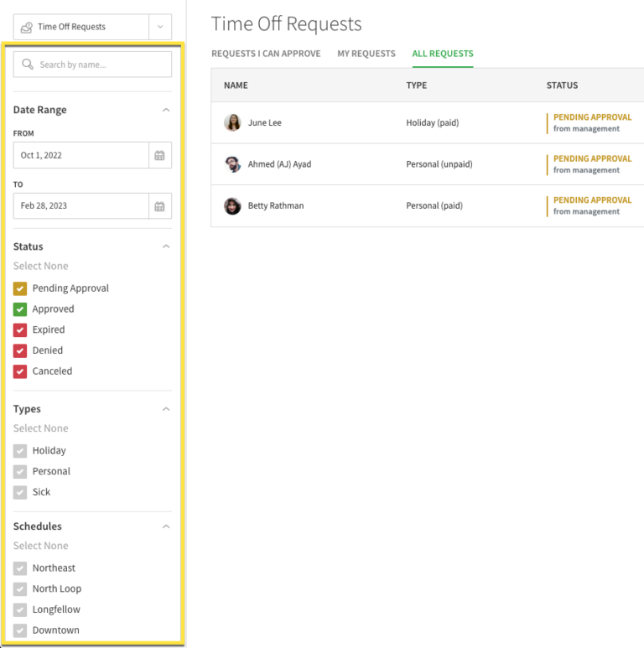
Task: Click Betty Rathman's avatar
Action: click(x=232, y=206)
